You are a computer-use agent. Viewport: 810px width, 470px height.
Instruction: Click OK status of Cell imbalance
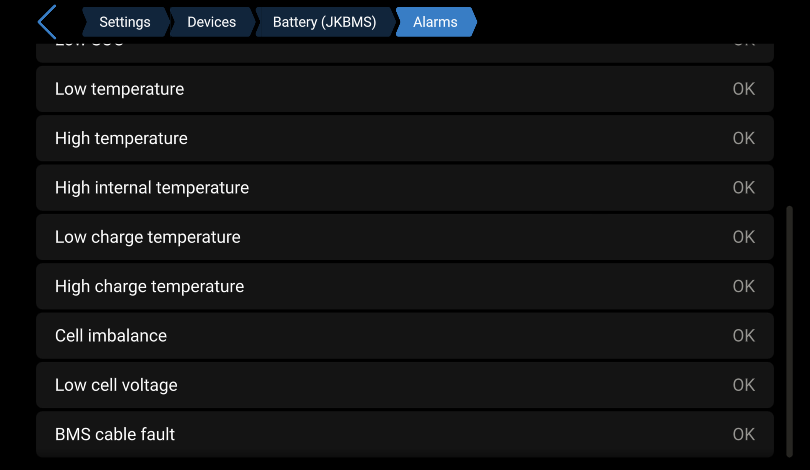coord(744,336)
